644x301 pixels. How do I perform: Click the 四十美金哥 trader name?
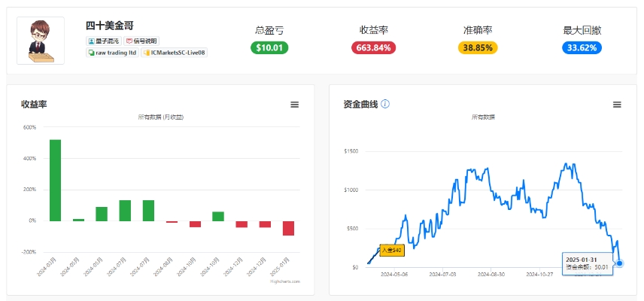(x=110, y=26)
